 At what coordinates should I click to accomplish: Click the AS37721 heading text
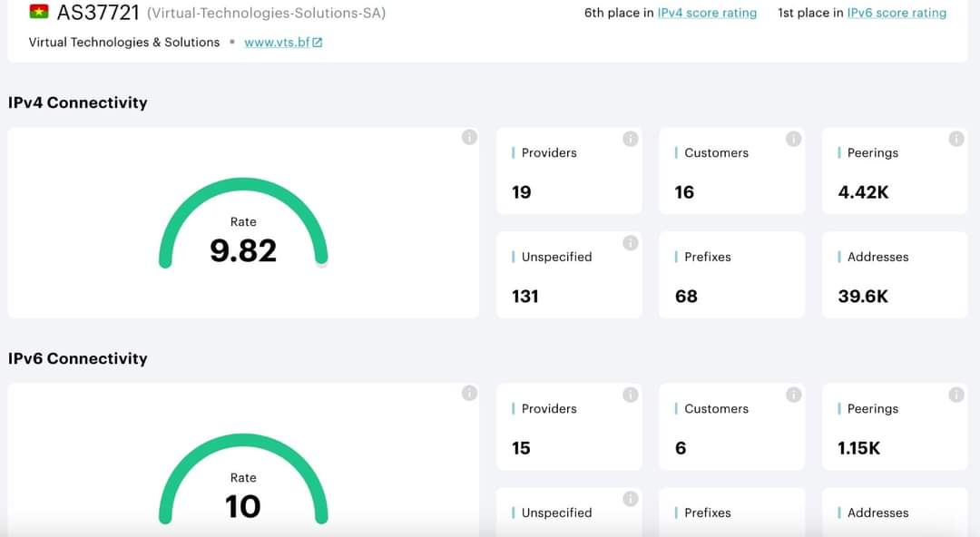98,13
